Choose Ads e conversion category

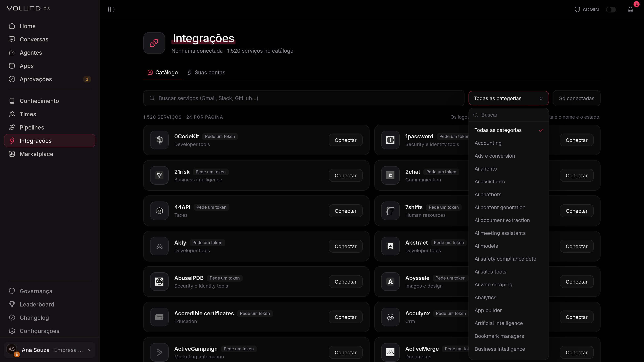[509, 156]
